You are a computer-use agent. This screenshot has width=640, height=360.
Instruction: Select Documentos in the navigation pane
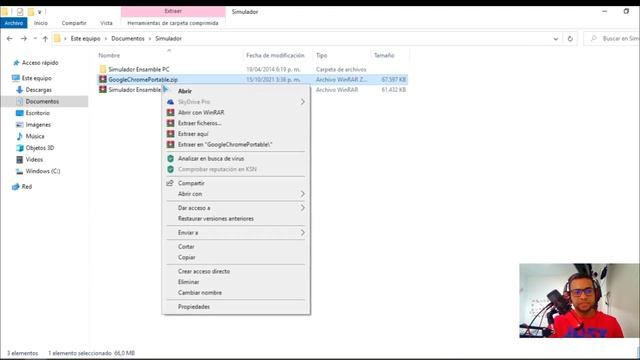(x=42, y=101)
